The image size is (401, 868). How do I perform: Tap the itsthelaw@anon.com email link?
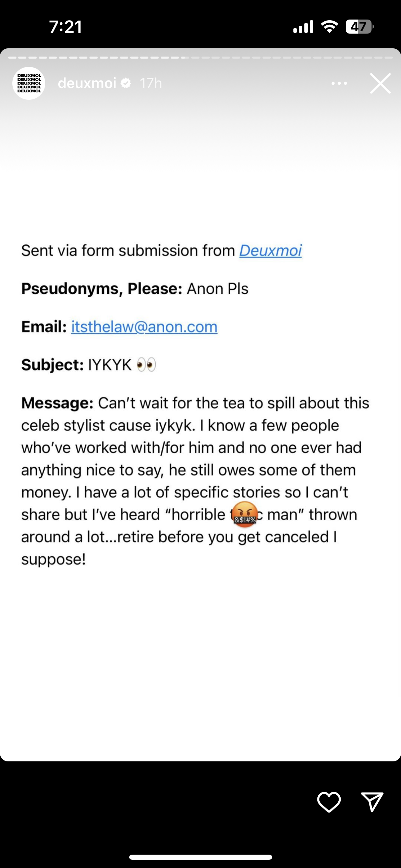click(144, 327)
